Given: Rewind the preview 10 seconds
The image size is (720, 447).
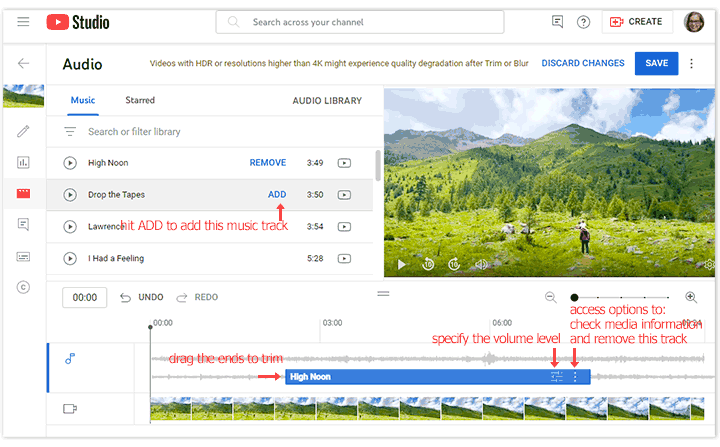Looking at the screenshot, I should tap(428, 264).
